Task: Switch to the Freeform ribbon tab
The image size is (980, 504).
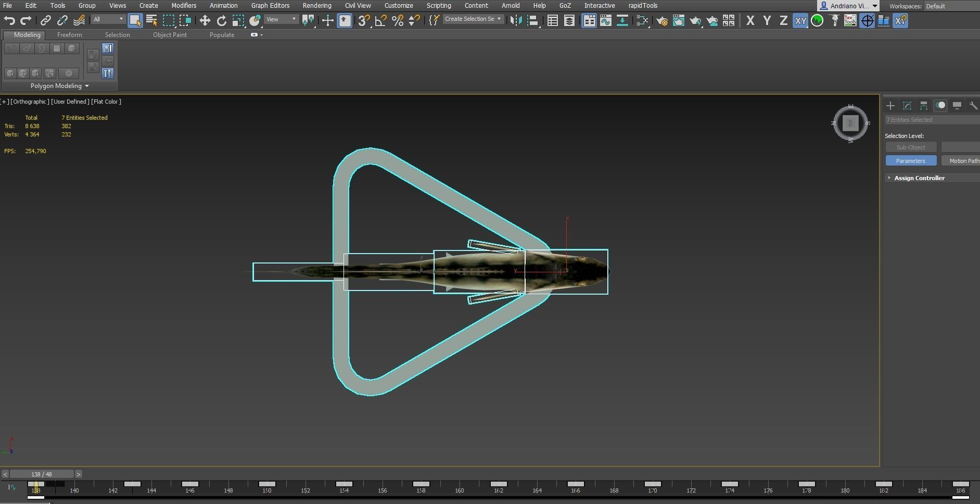Action: point(69,35)
